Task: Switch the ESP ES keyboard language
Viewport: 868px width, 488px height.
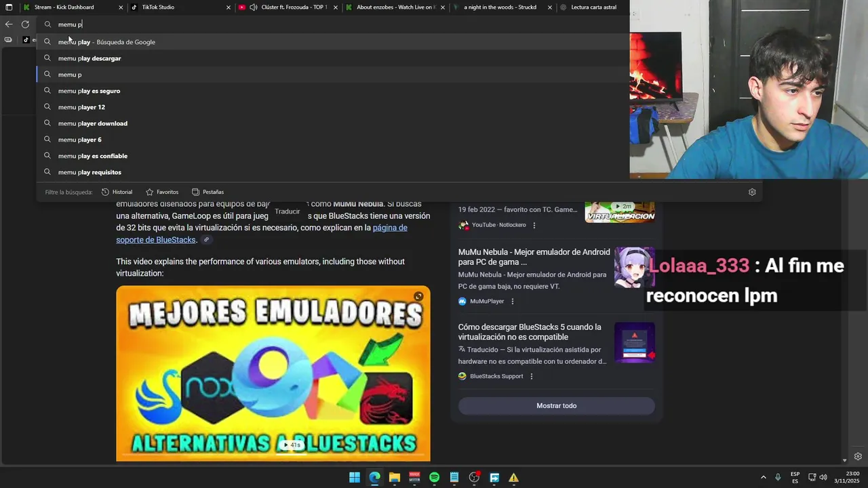Action: [795, 477]
